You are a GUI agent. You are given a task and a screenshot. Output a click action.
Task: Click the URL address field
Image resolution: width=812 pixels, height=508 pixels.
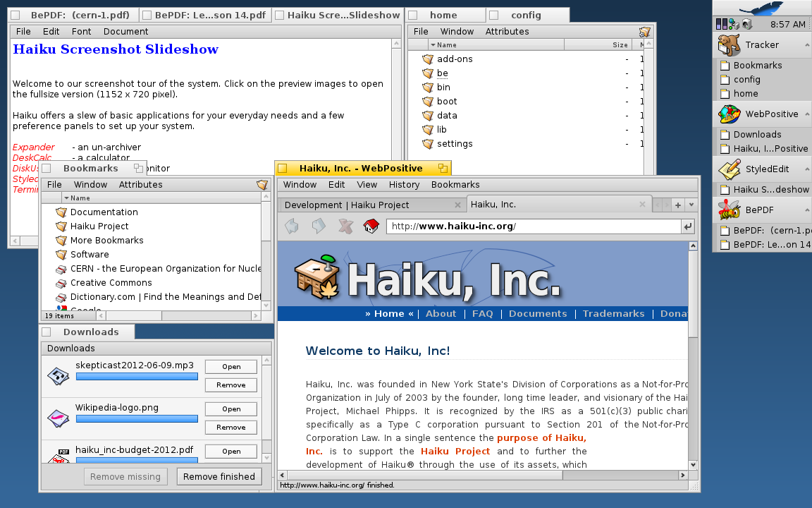tap(532, 226)
